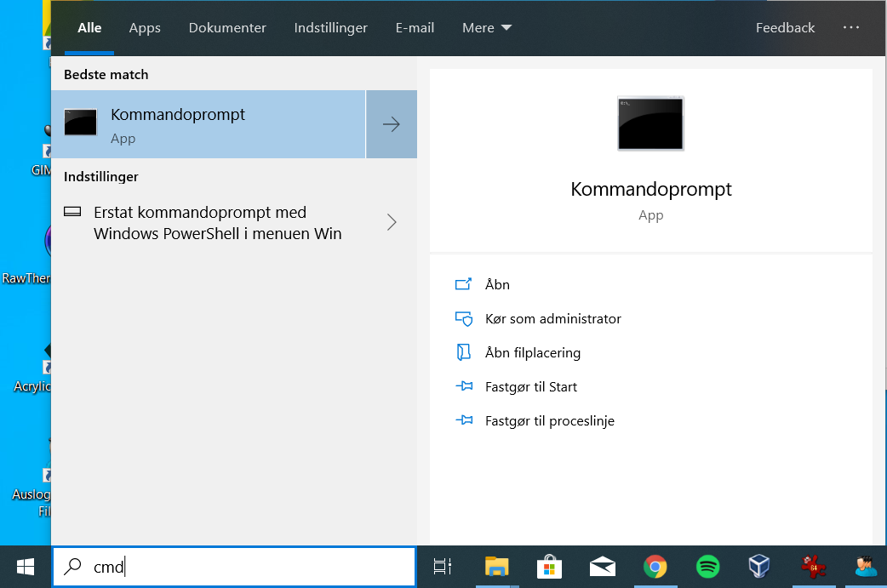Open the Mail app from the taskbar
The image size is (887, 588).
tap(602, 566)
